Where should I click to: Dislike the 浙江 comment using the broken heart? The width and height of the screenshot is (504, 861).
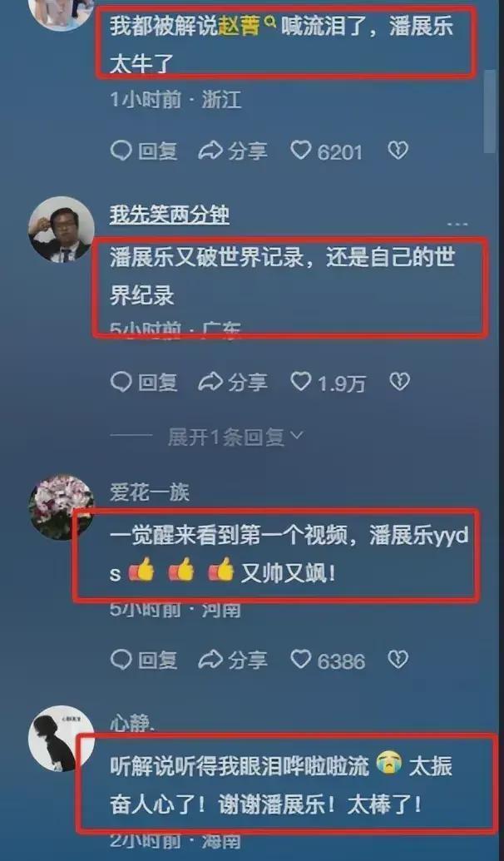(x=398, y=151)
